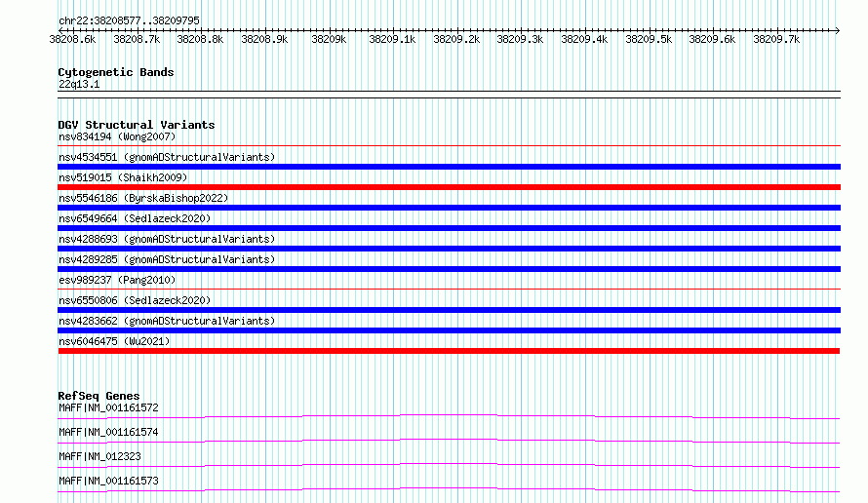Select variant nsv4289285 gnomAD label
Image resolution: width=868 pixels, height=503 pixels.
click(167, 259)
